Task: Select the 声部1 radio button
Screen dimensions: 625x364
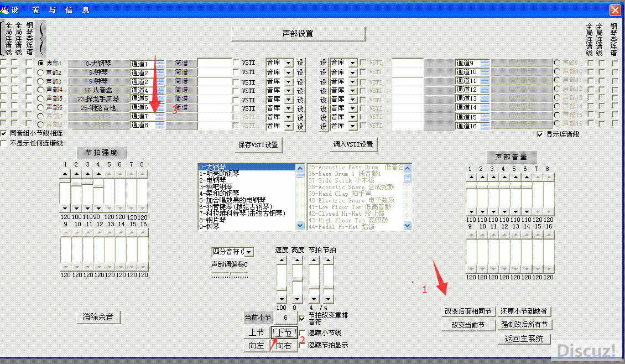Action: tap(41, 64)
